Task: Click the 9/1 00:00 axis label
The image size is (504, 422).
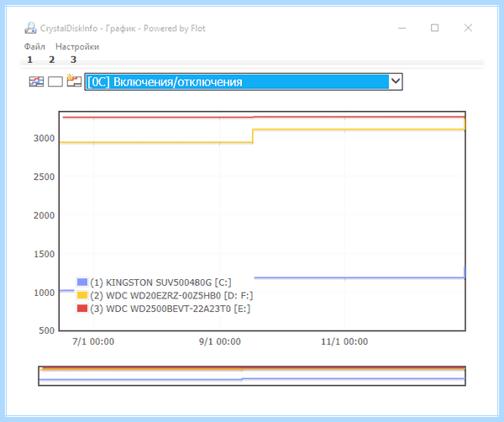Action: (220, 341)
